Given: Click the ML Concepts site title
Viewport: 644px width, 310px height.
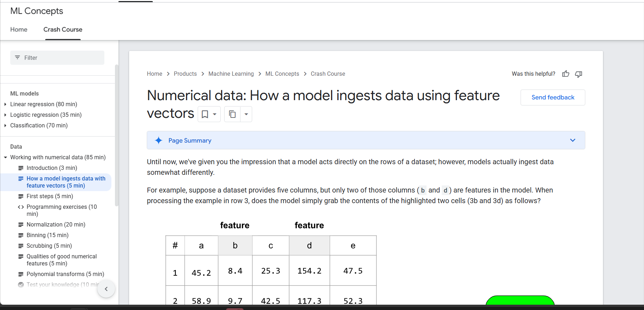Looking at the screenshot, I should [x=37, y=11].
